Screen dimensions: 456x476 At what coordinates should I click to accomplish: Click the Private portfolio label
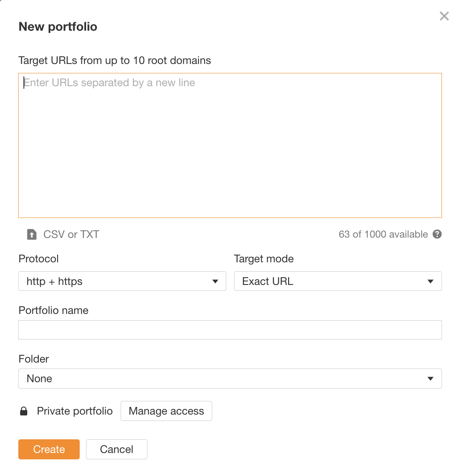click(x=75, y=411)
